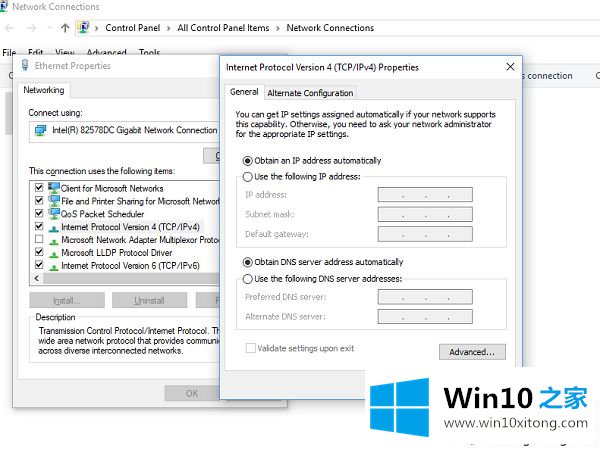Image resolution: width=600 pixels, height=449 pixels.
Task: Uncheck Internet Protocol Version 6 (TCP/IPv6)
Action: point(39,266)
